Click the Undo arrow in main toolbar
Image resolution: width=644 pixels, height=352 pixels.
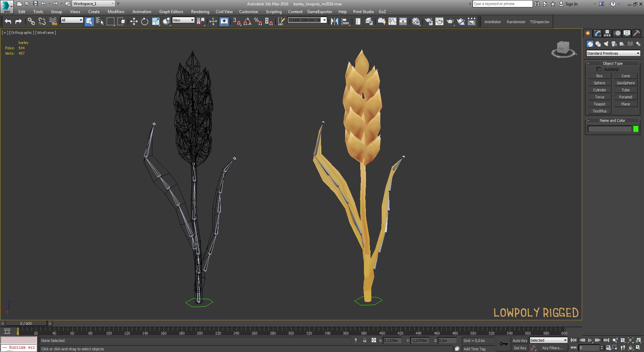point(8,21)
